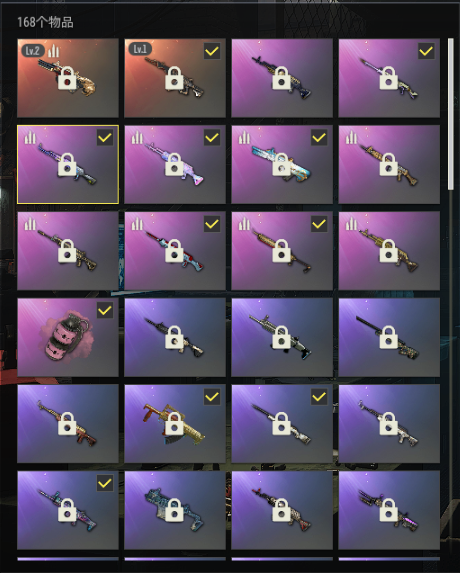Click lock on teal Vector SMG skin
The height and width of the screenshot is (573, 460).
click(175, 510)
